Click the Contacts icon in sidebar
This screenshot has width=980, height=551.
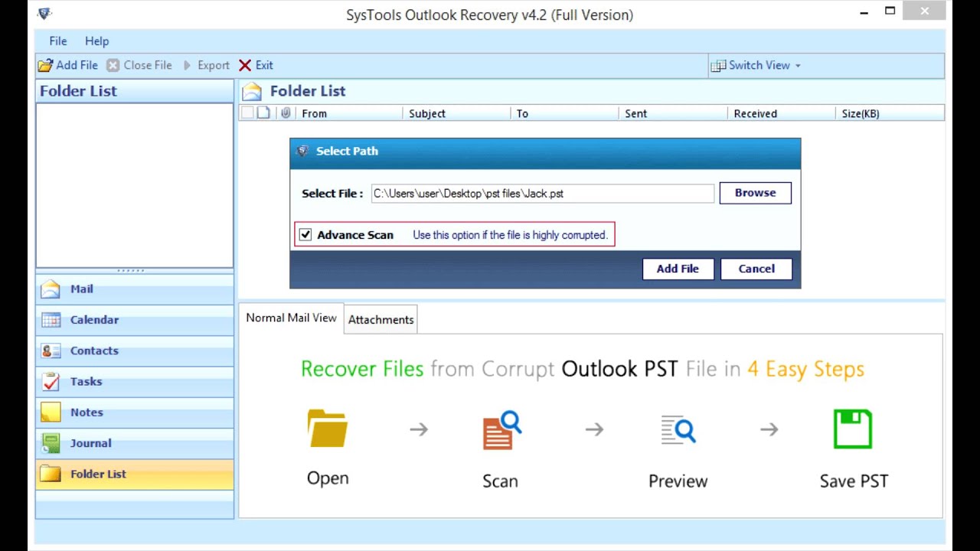pyautogui.click(x=51, y=350)
